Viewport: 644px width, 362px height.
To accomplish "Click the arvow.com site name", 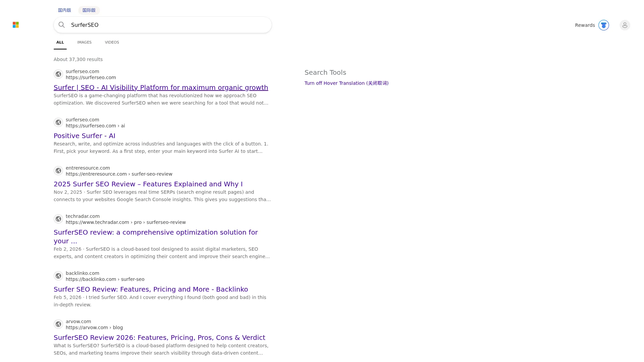I will pyautogui.click(x=78, y=321).
